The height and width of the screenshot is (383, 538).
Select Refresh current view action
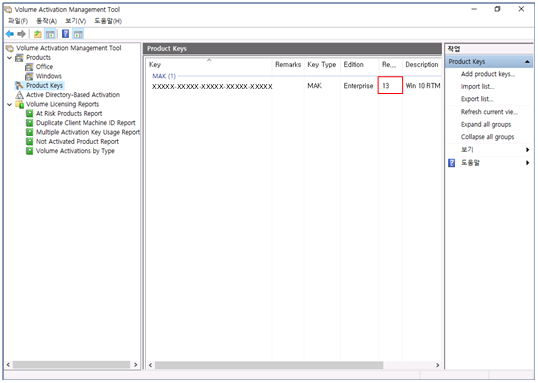(489, 112)
